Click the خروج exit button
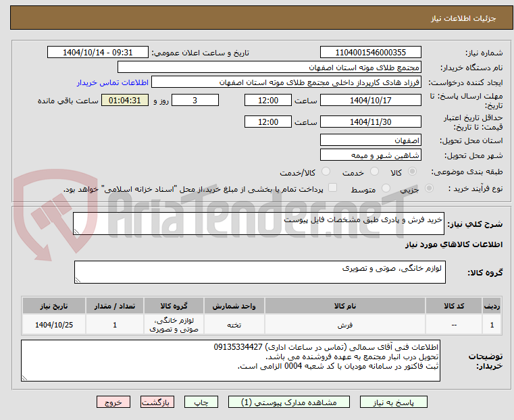This screenshot has height=420, width=514. coord(113,402)
